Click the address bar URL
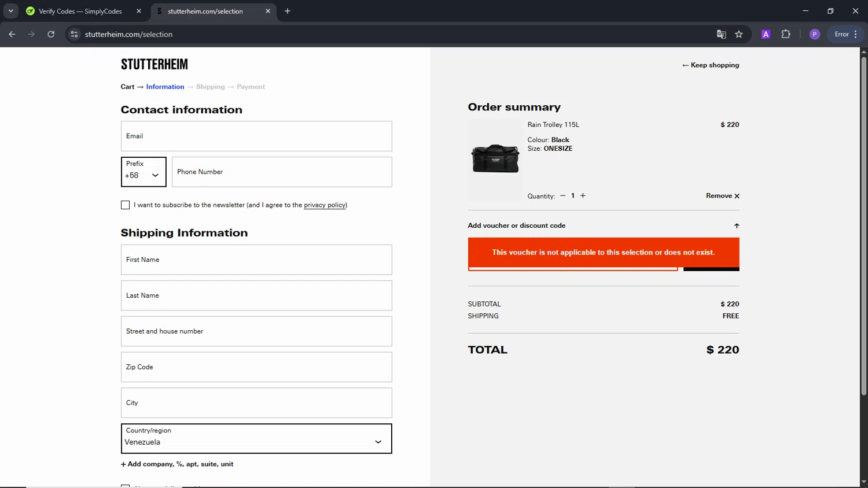The height and width of the screenshot is (488, 868). 128,34
